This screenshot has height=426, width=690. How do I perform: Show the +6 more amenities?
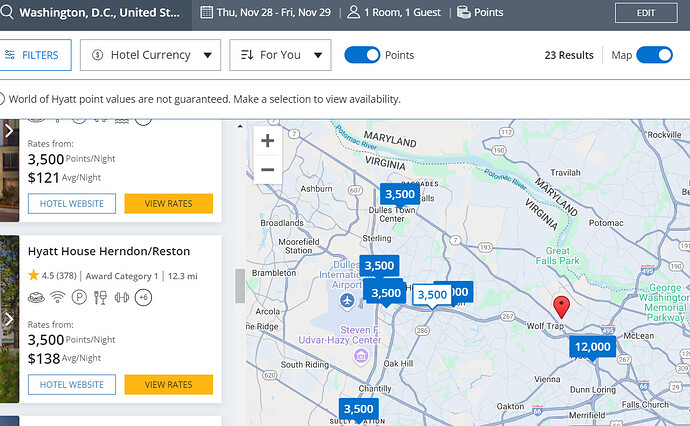(143, 297)
